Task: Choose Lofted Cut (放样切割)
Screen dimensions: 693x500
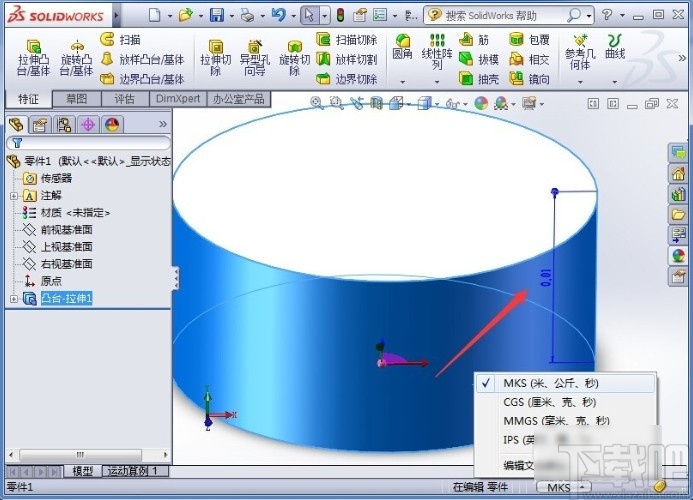Action: click(347, 59)
